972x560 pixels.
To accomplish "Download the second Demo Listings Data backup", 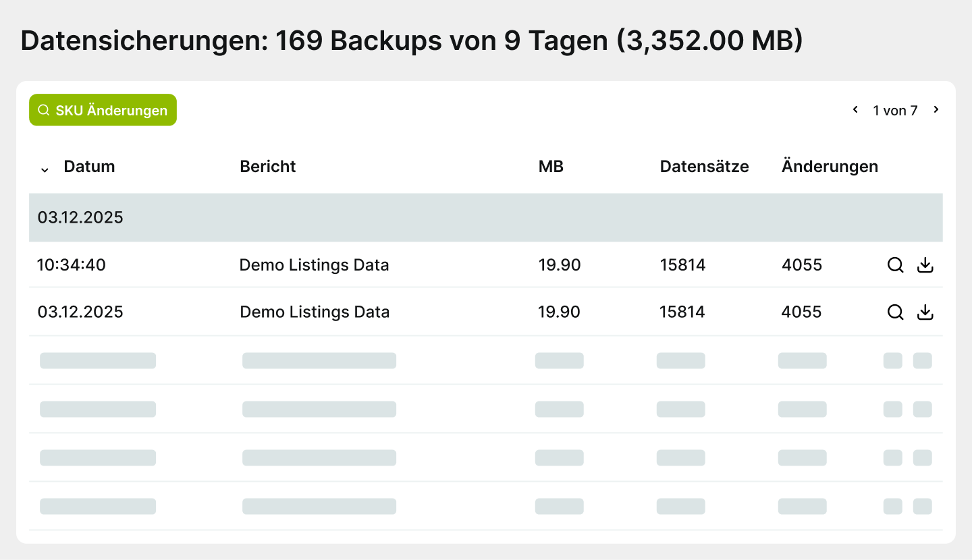I will (925, 312).
